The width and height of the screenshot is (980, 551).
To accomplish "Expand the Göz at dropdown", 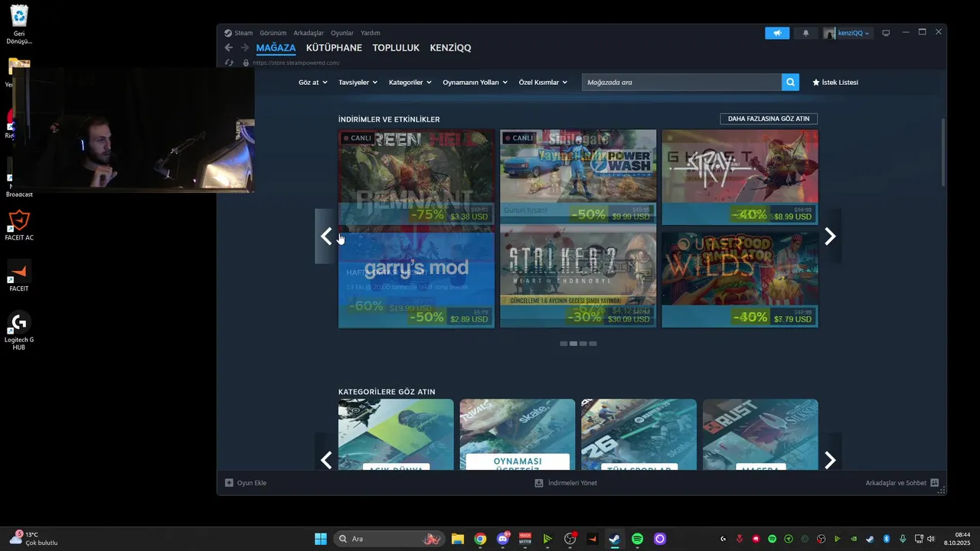I will tap(313, 82).
